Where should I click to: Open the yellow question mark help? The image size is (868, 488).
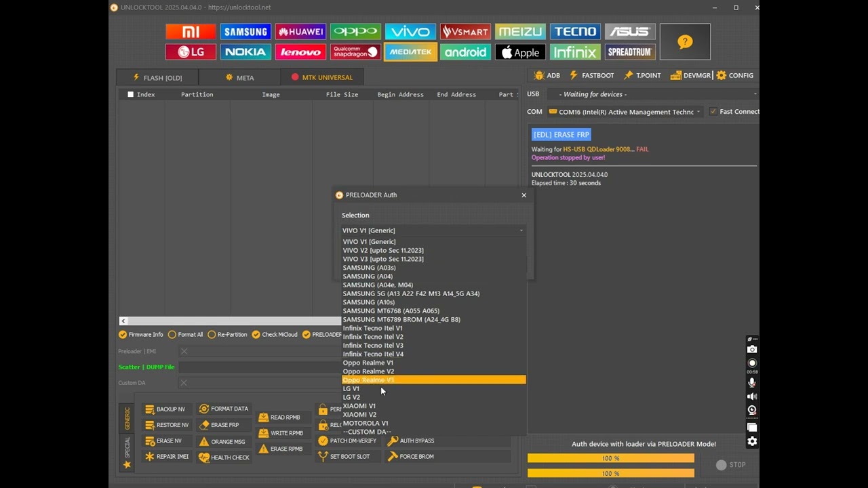coord(685,42)
